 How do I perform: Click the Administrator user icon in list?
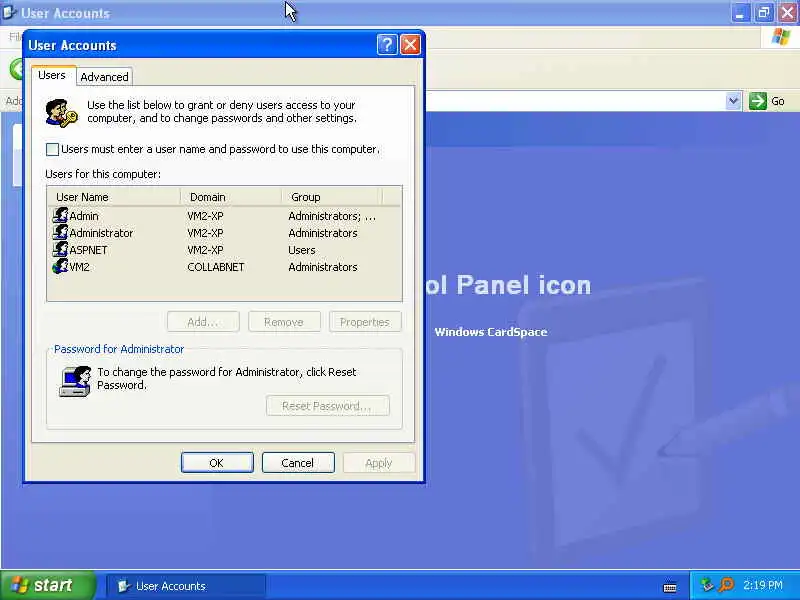coord(60,233)
